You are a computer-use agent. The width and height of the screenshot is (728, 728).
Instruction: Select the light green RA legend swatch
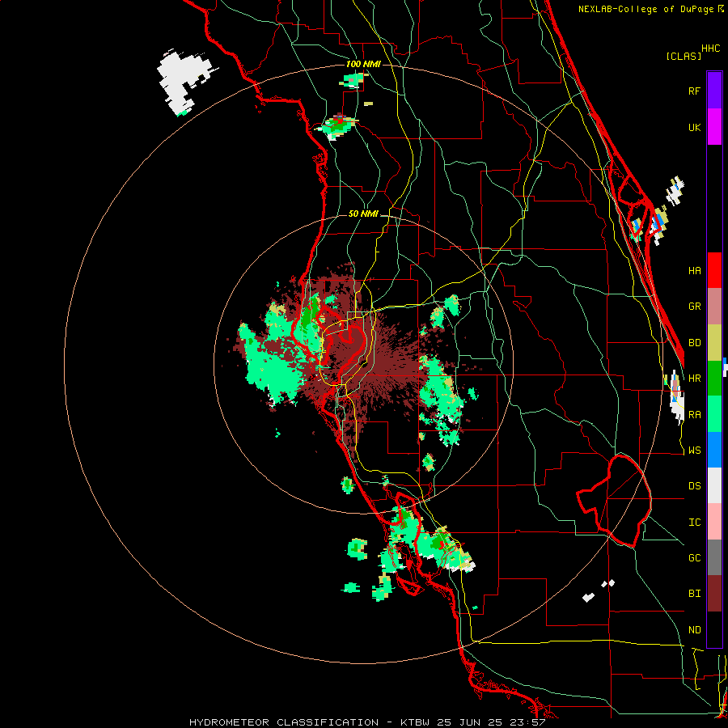pyautogui.click(x=714, y=414)
